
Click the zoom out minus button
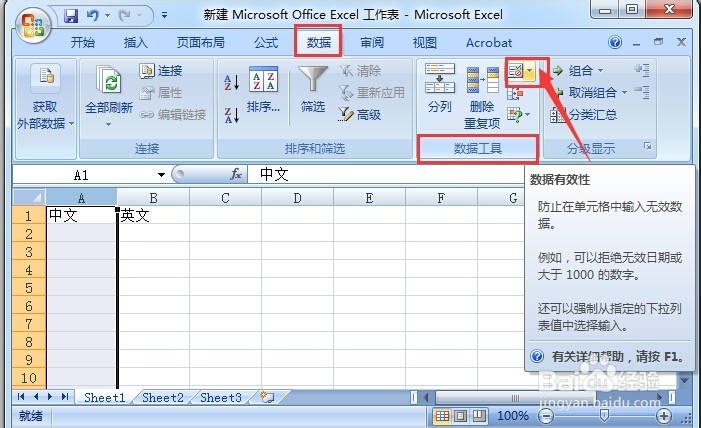tap(545, 416)
